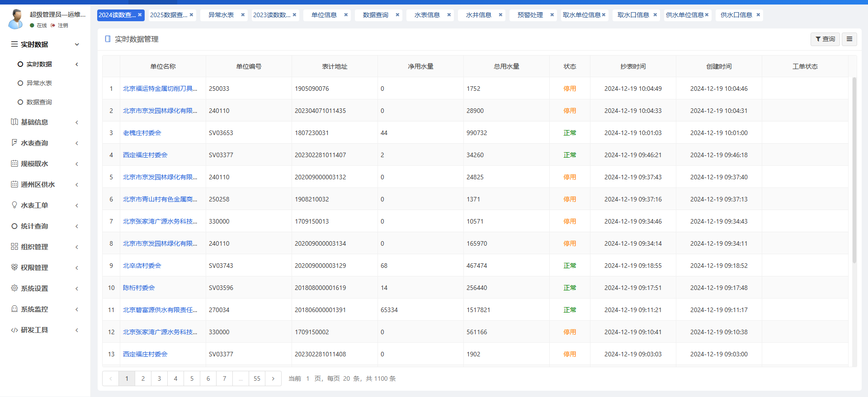Image resolution: width=868 pixels, height=397 pixels.
Task: Click the 组织管理 squares icon
Action: coord(14,247)
